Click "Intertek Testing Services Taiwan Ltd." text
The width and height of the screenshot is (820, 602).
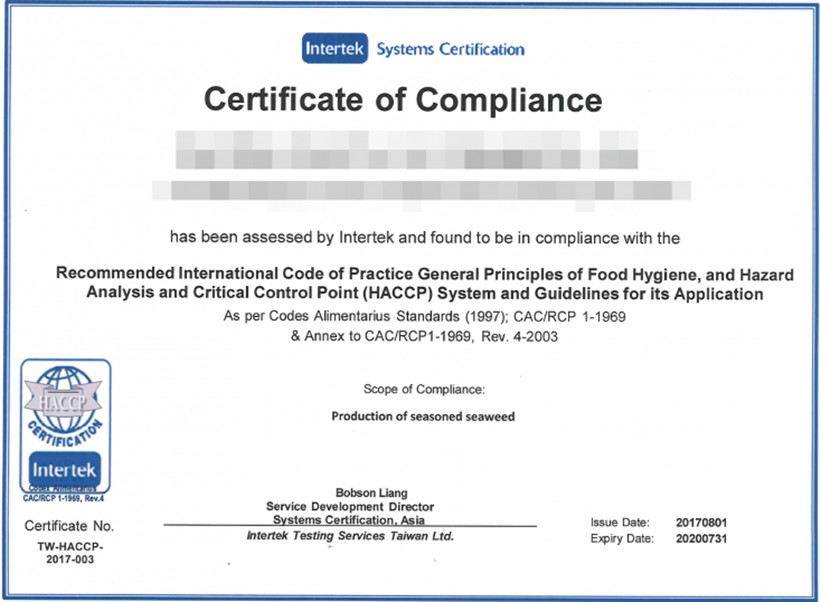click(x=349, y=536)
